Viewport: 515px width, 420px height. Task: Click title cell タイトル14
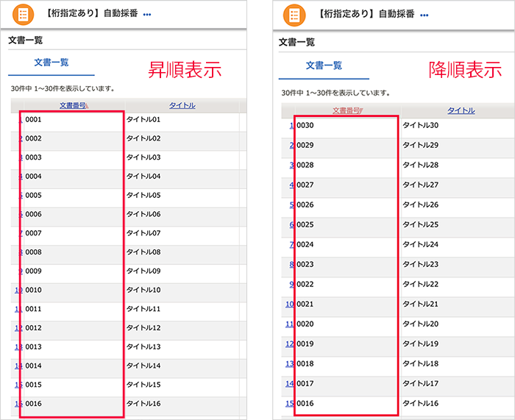143,366
